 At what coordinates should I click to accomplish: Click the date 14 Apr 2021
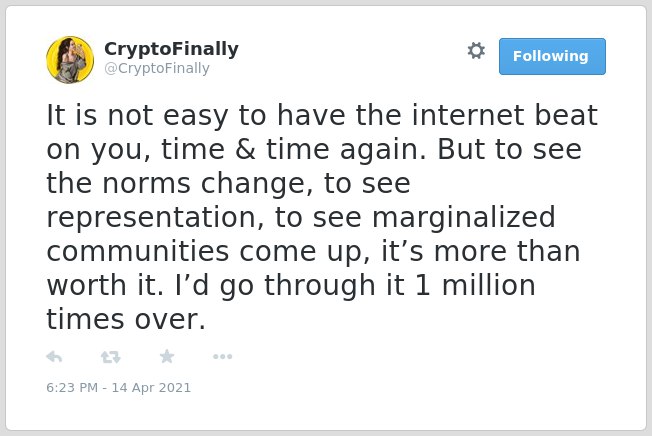(151, 387)
